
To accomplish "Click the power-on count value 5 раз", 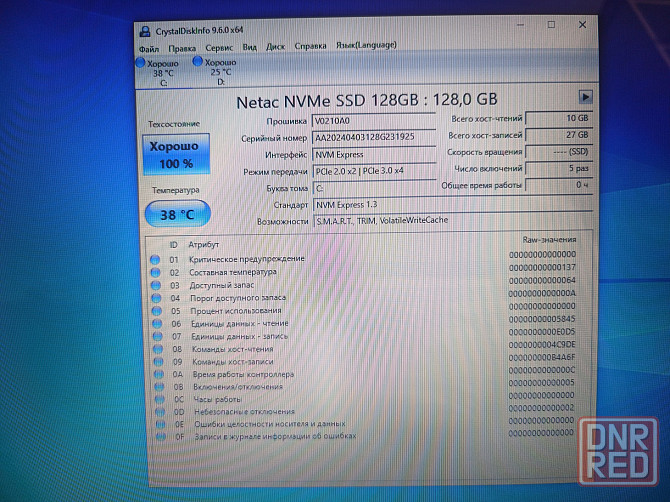I will [559, 168].
